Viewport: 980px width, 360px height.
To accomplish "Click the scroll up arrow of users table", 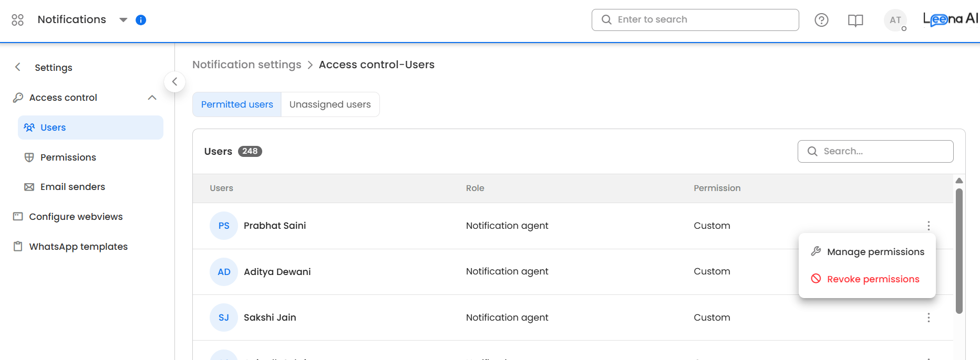I will click(959, 181).
